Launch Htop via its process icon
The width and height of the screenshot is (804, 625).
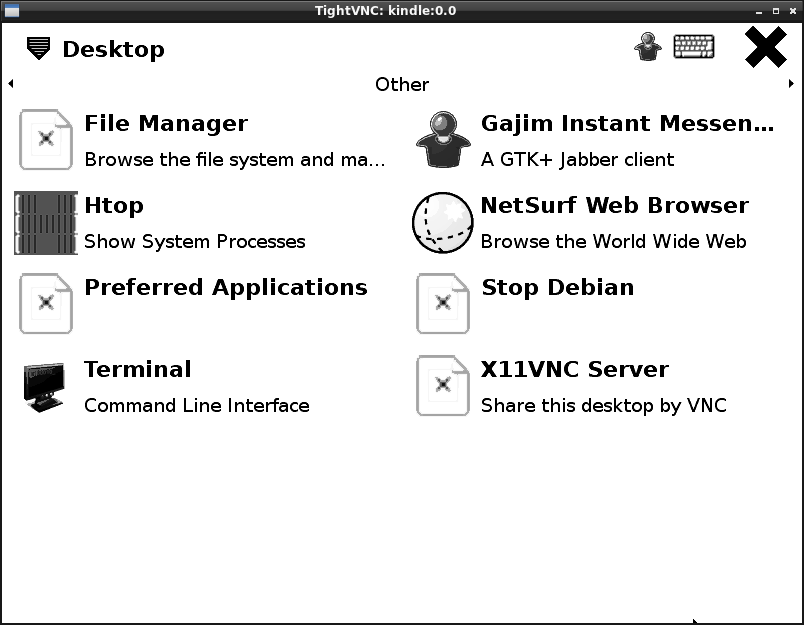tap(46, 223)
